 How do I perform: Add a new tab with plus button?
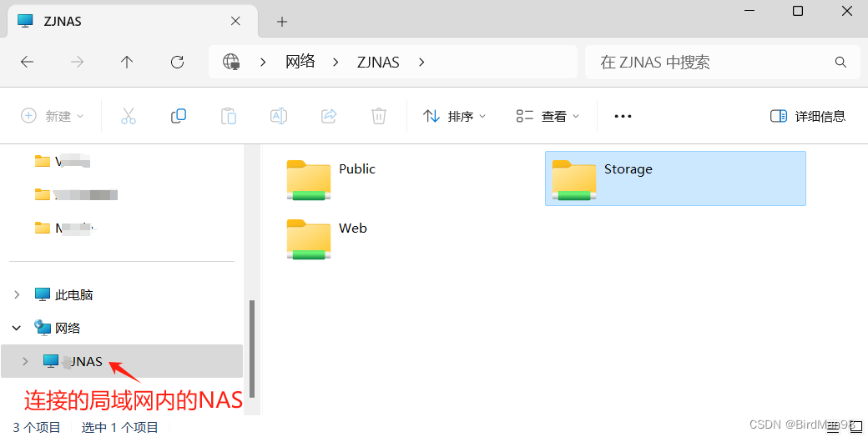point(282,22)
